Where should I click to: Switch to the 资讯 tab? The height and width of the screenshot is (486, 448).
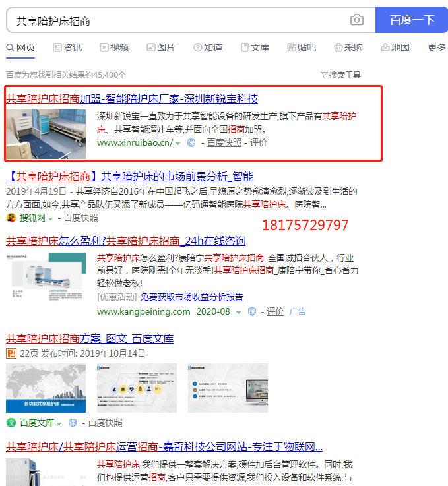click(67, 47)
